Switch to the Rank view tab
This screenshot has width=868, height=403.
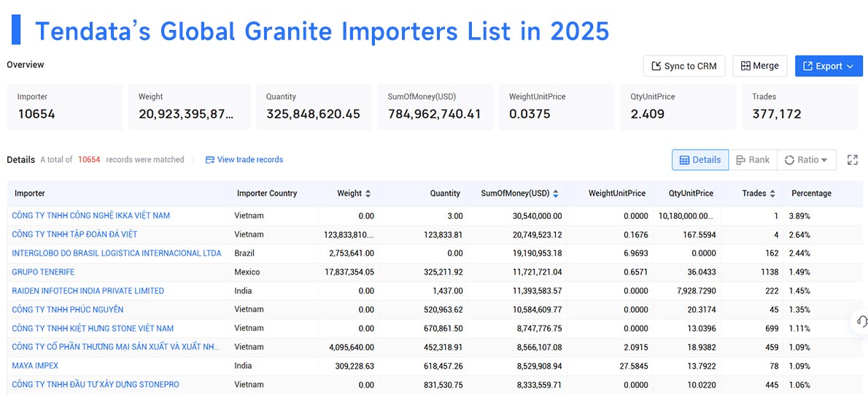click(753, 160)
